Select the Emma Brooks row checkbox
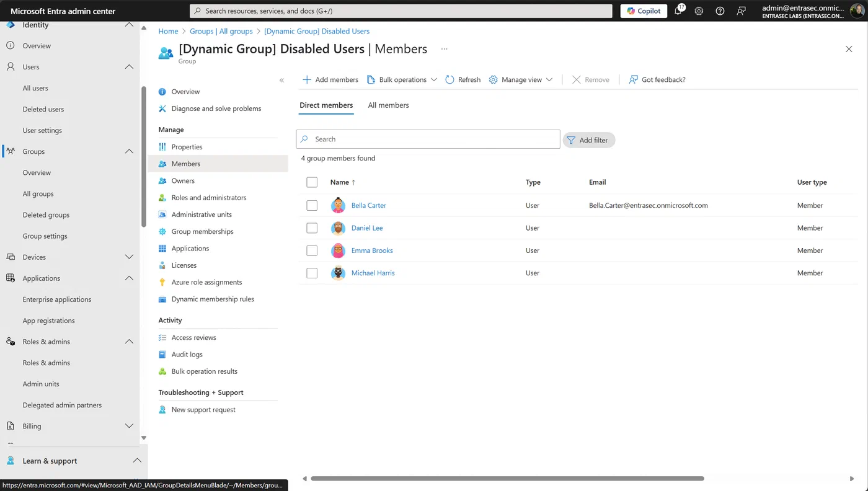The height and width of the screenshot is (491, 868). pyautogui.click(x=312, y=250)
